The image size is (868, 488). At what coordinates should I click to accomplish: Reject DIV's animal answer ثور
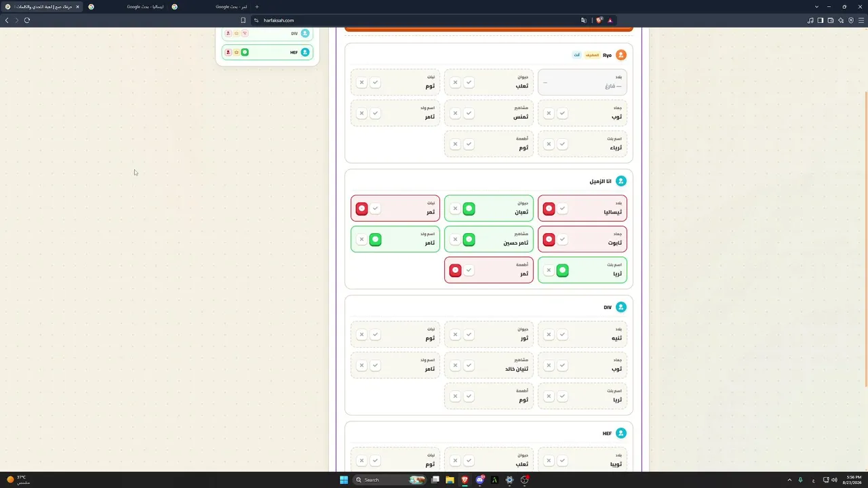coord(455,334)
